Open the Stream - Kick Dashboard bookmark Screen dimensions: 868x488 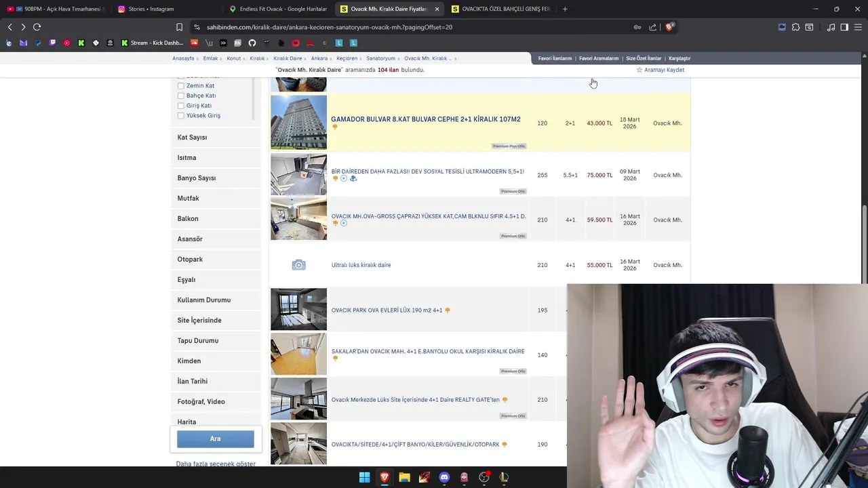point(153,43)
